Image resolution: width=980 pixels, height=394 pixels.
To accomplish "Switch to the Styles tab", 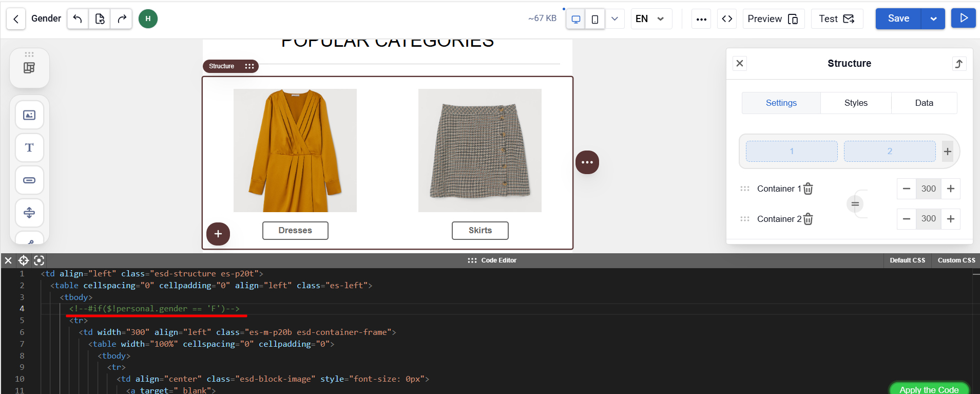I will [x=856, y=103].
